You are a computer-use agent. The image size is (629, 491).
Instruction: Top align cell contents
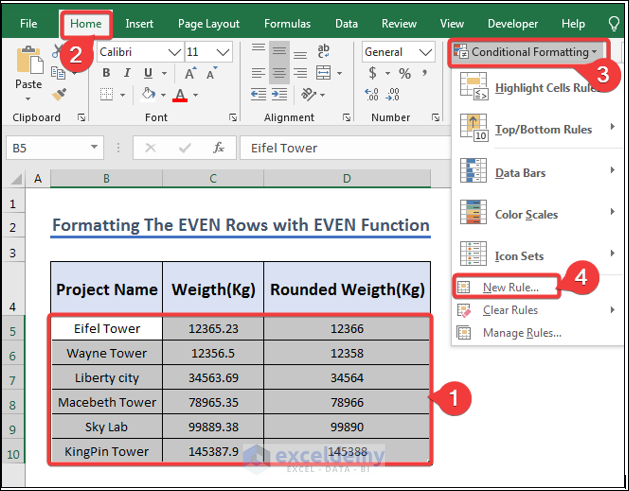coord(258,48)
